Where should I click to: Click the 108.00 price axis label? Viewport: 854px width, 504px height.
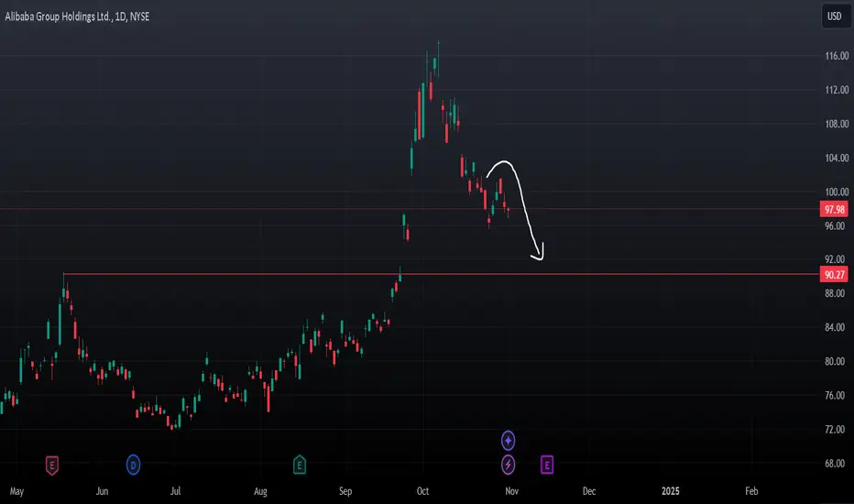pos(837,124)
